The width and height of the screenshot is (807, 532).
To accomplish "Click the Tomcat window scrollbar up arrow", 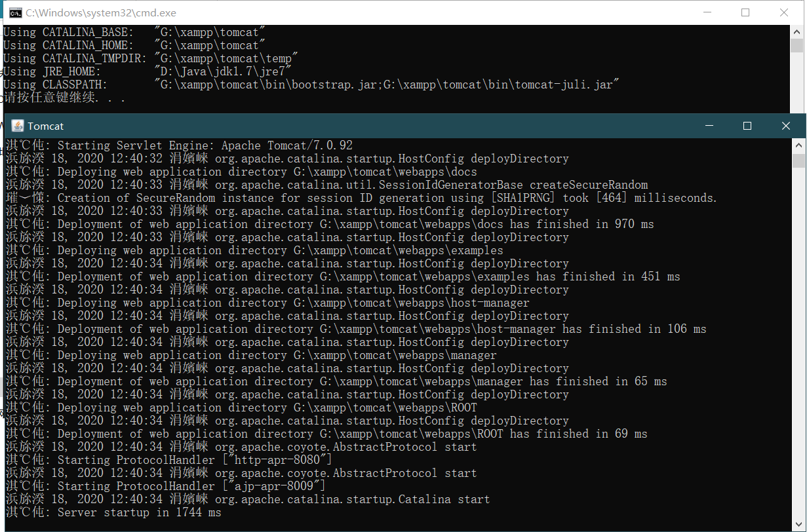I will [798, 146].
